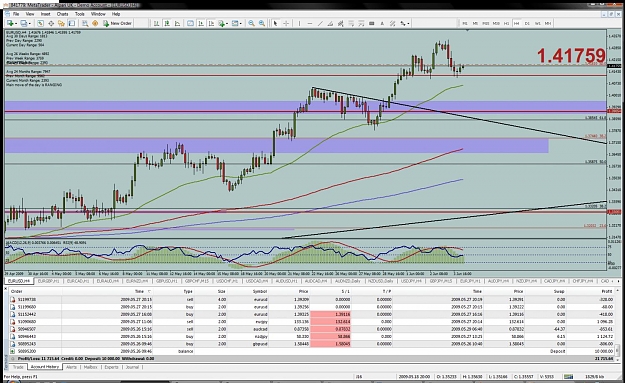Switch to candlestick chart display
The width and height of the screenshot is (625, 383).
[167, 24]
